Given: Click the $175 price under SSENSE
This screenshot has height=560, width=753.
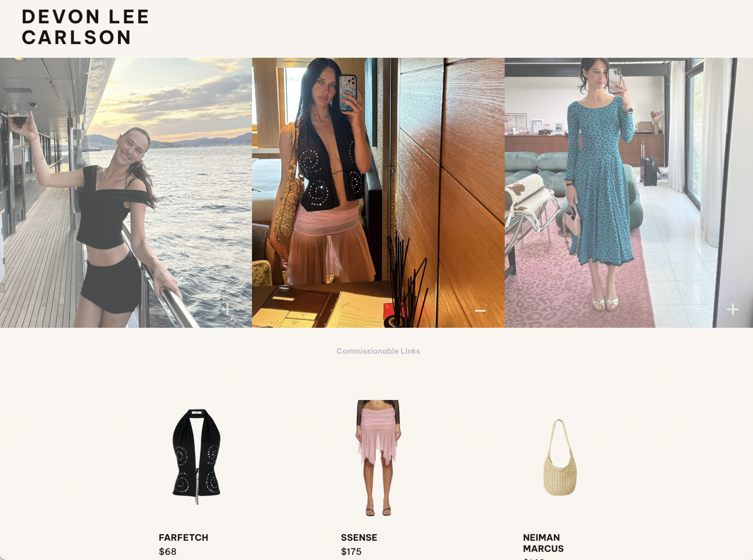Looking at the screenshot, I should [x=351, y=552].
